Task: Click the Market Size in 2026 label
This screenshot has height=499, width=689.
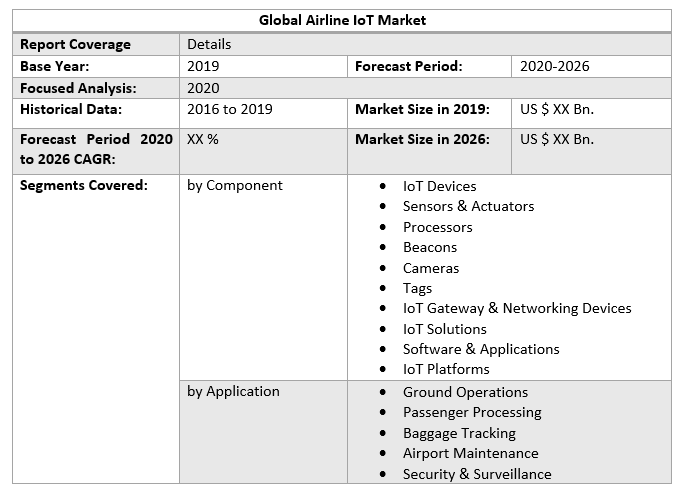Action: point(422,139)
